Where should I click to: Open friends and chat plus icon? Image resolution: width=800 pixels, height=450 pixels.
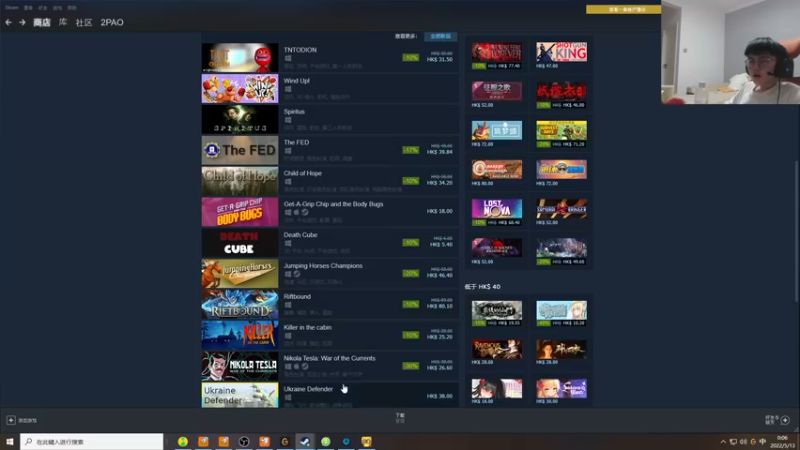click(785, 420)
